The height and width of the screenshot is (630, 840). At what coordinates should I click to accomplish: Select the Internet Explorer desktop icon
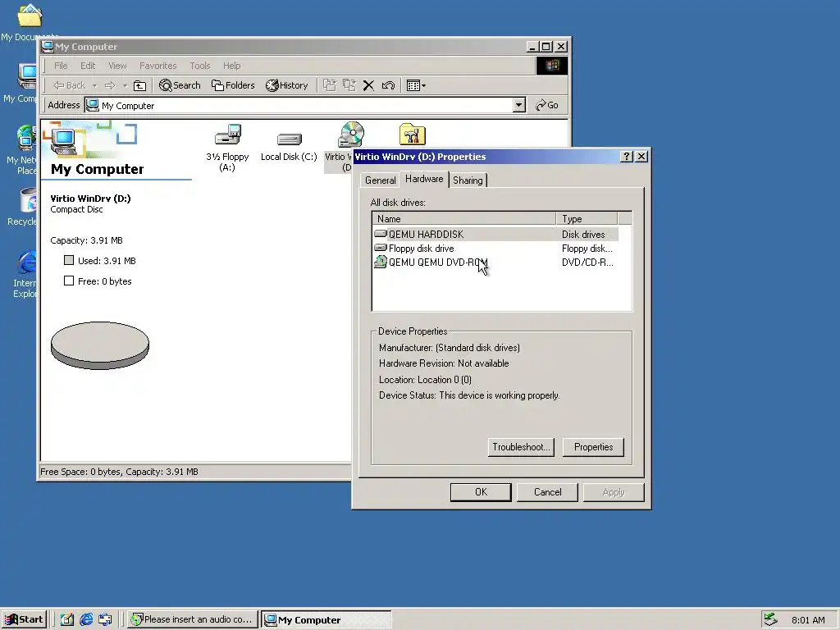pyautogui.click(x=26, y=262)
